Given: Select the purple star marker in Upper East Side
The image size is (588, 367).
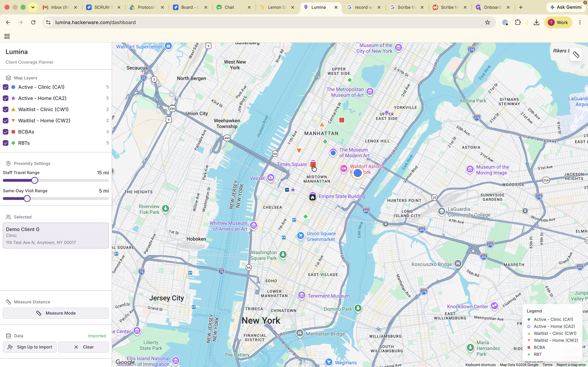Looking at the screenshot, I should [x=387, y=112].
